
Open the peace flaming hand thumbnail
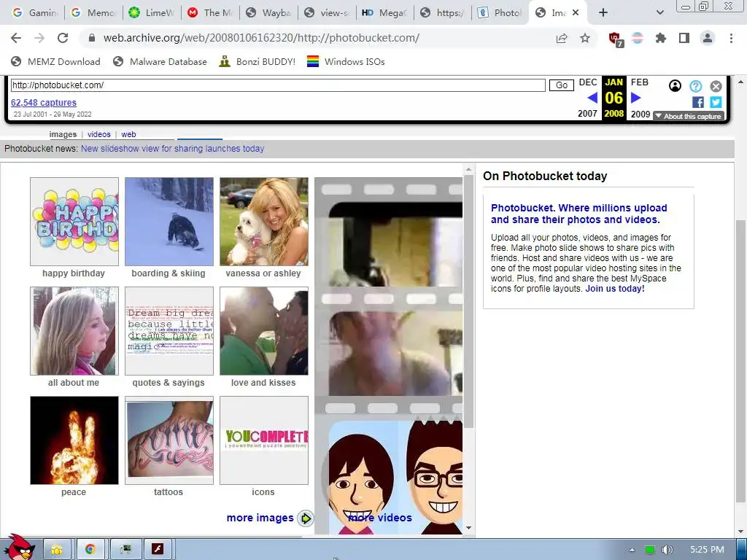tap(74, 440)
